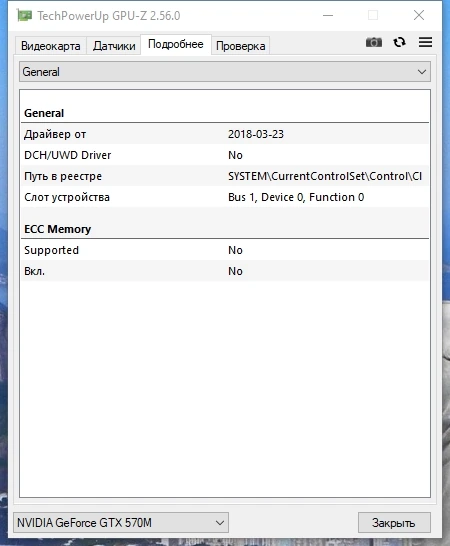Take a screenshot with the camera icon
Viewport: 450px width, 546px height.
coord(374,42)
